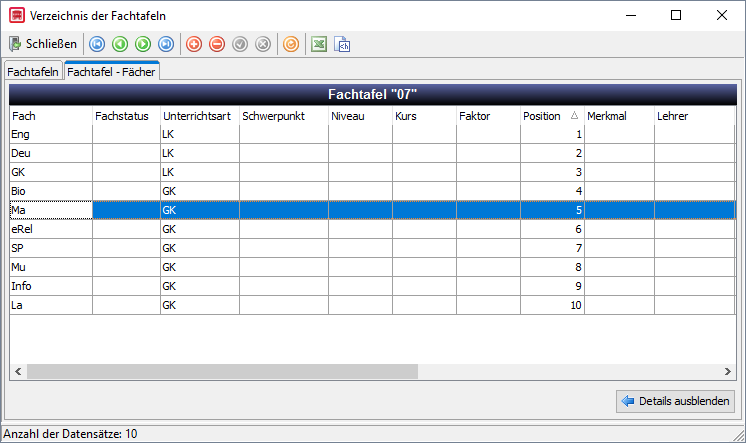Click the app icon in title bar
Image resolution: width=746 pixels, height=443 pixels.
(17, 15)
